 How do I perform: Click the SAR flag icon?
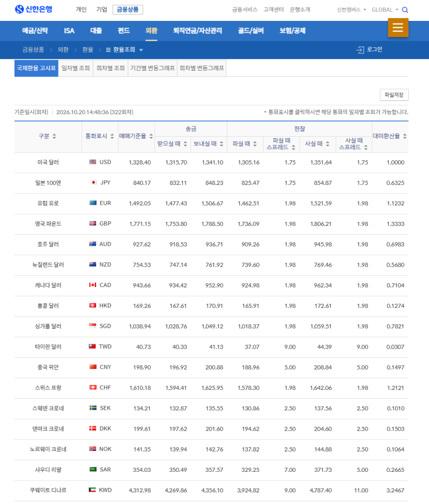coord(93,469)
